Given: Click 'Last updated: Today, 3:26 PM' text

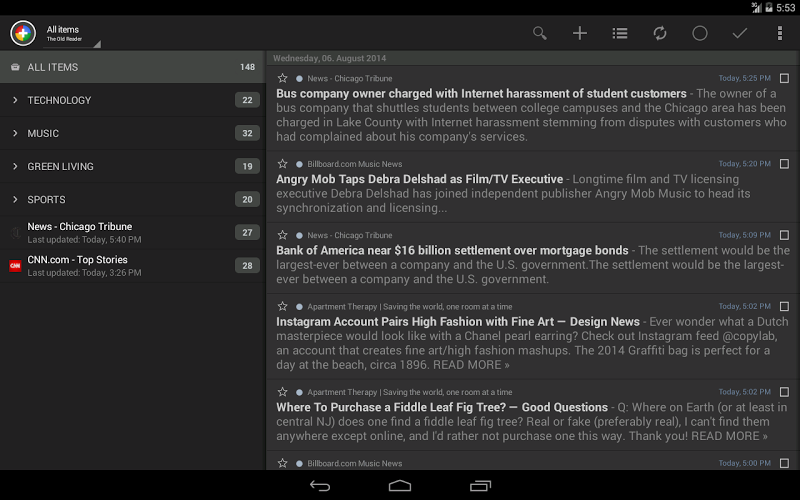Looking at the screenshot, I should pos(84,273).
